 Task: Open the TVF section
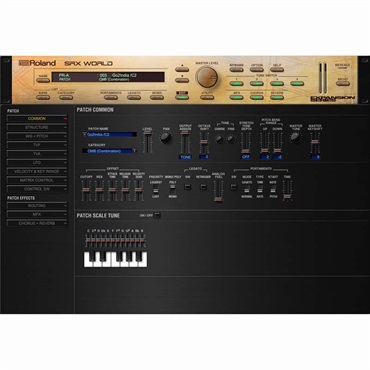click(37, 145)
